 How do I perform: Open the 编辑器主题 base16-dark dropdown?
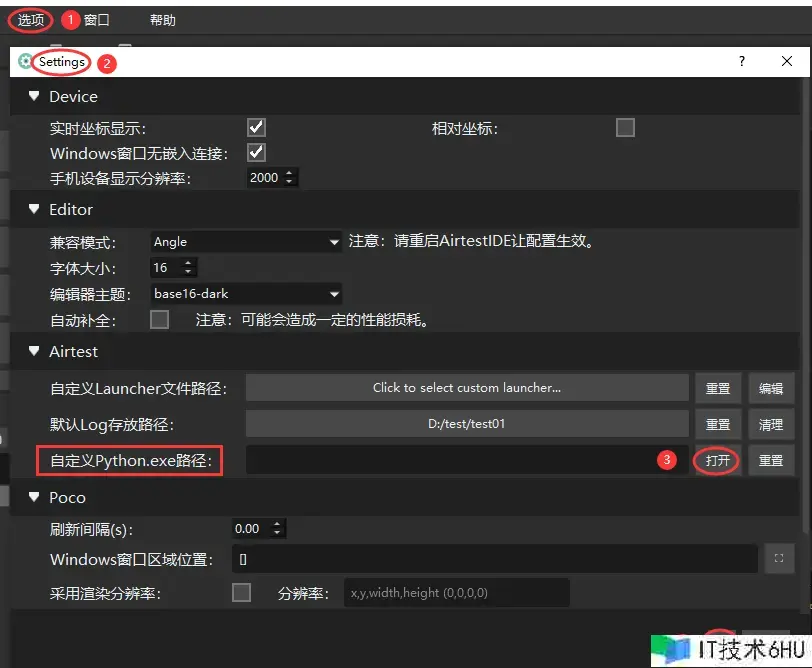pyautogui.click(x=245, y=294)
